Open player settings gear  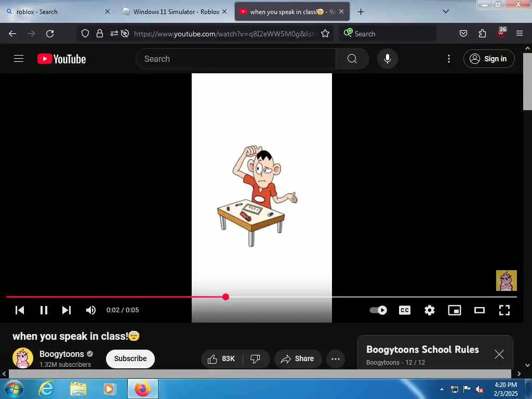[x=430, y=310]
